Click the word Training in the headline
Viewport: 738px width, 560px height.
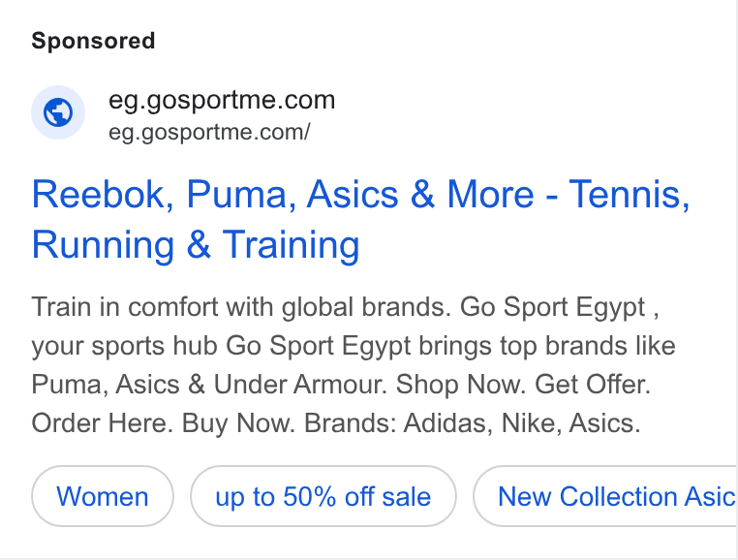point(291,245)
